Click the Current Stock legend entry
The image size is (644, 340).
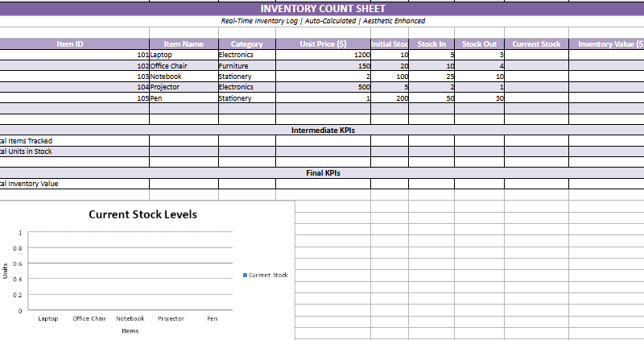click(x=266, y=275)
